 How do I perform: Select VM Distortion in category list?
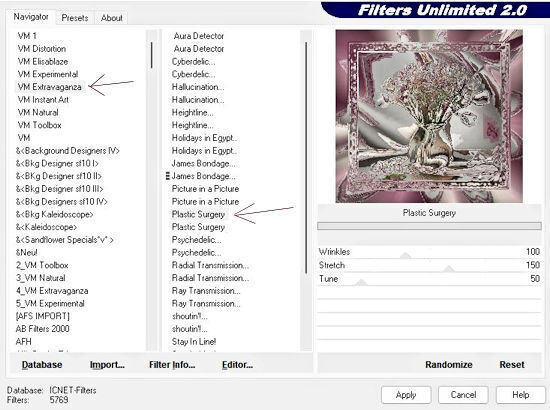[42, 48]
